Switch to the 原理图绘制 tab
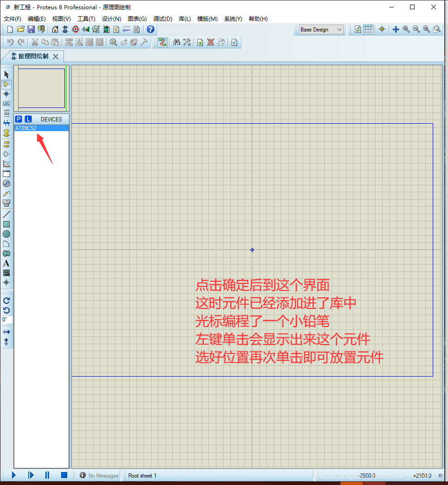Viewport: 448px width, 485px height. [33, 57]
